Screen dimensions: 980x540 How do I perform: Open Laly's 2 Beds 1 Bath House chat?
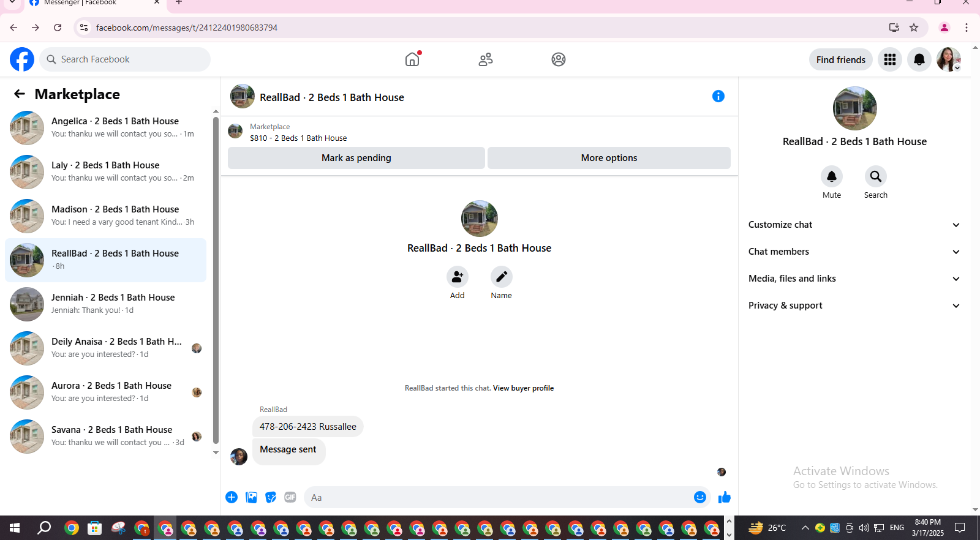click(105, 172)
